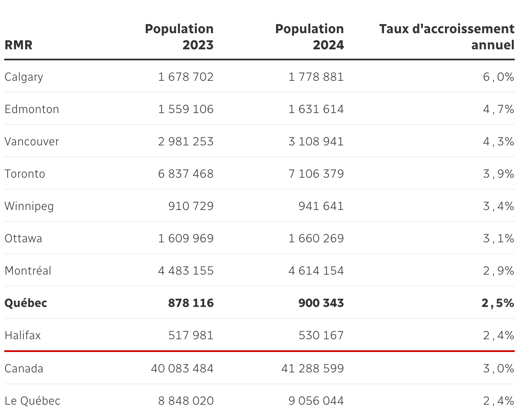Select the Calgary row label

[24, 77]
